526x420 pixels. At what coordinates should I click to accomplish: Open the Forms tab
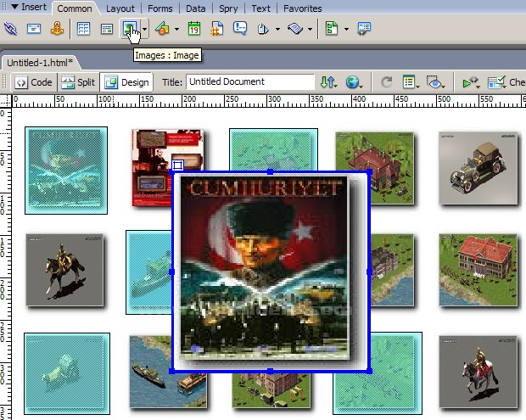click(160, 8)
